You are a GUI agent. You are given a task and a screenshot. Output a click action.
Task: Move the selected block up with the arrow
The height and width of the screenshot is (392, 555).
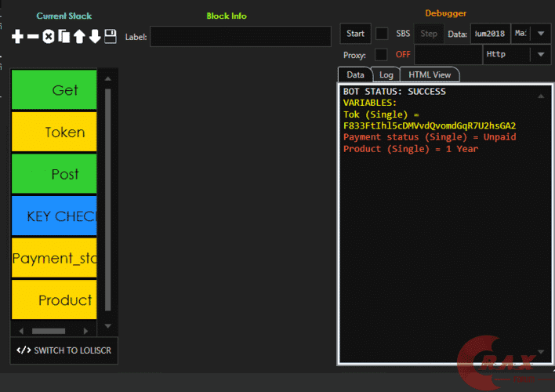[78, 37]
